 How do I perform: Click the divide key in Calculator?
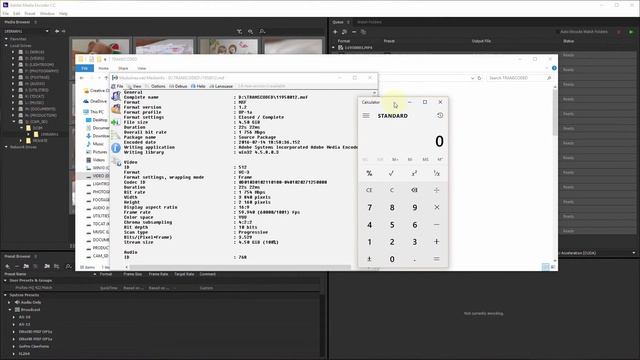[437, 190]
